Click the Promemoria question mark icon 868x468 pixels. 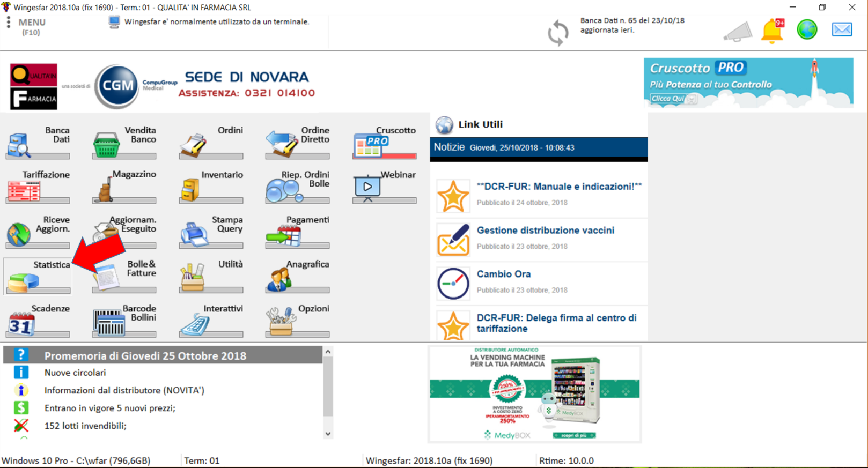[21, 355]
